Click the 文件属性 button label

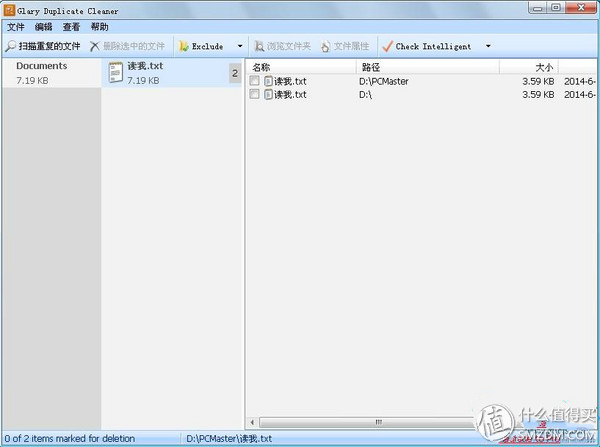(351, 46)
